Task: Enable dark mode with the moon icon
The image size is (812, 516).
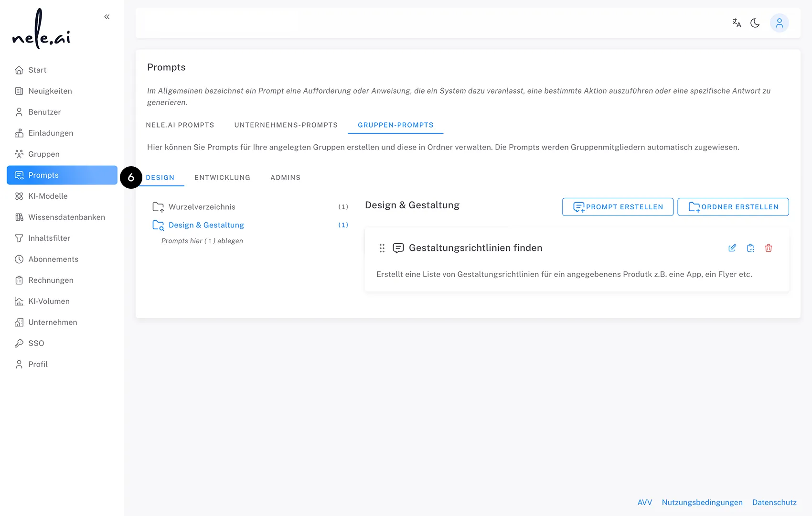Action: (755, 22)
